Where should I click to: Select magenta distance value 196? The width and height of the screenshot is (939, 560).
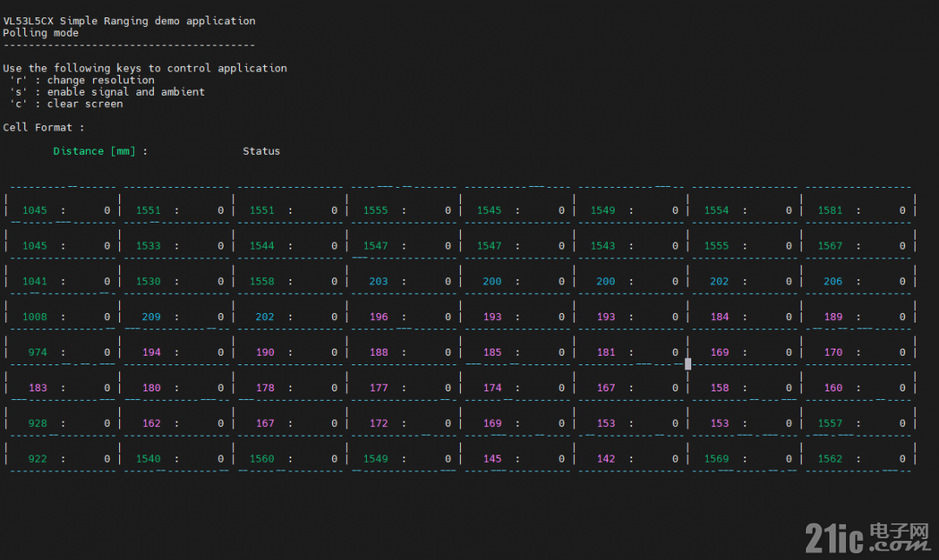[378, 317]
